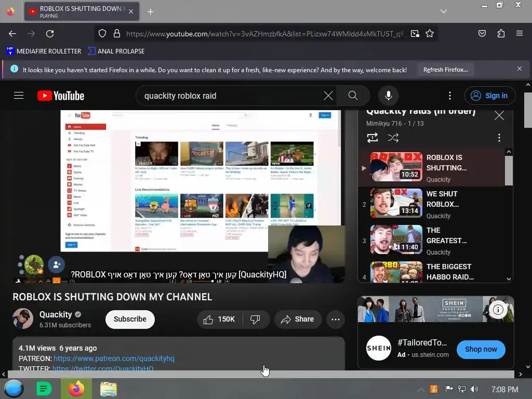The width and height of the screenshot is (532, 399).
Task: Open the green notes app in taskbar
Action: [x=44, y=389]
